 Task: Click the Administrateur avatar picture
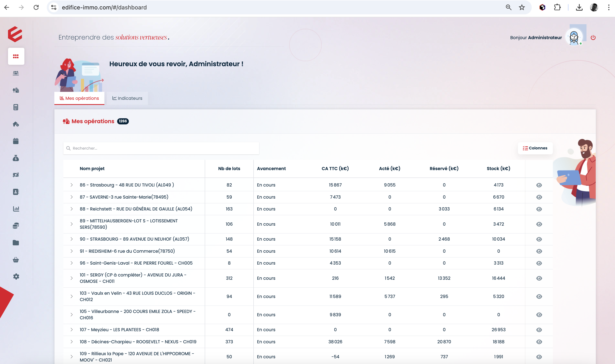574,38
